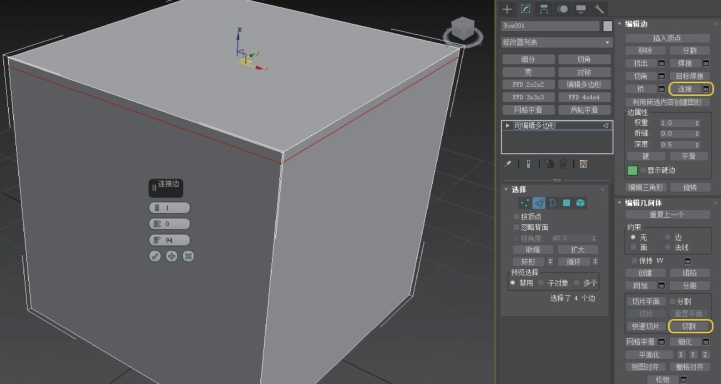The image size is (721, 384).
Task: Enable the 显示硬边 checkbox
Action: tap(643, 170)
